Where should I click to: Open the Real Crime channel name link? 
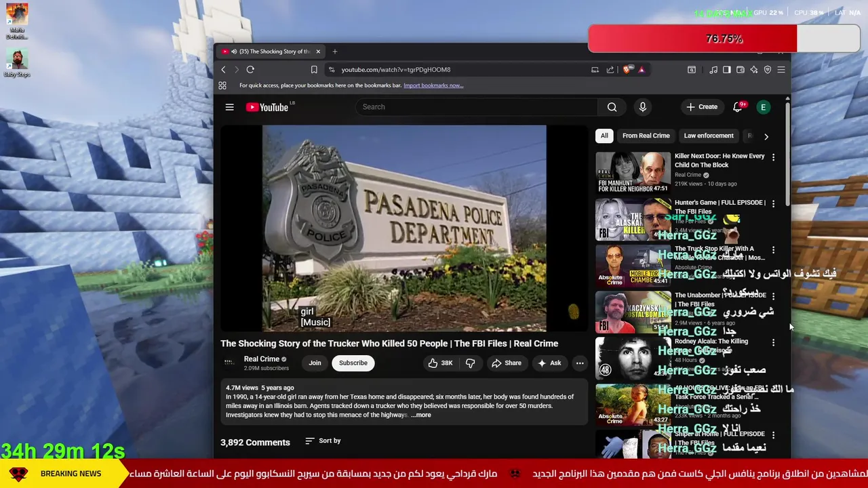(262, 359)
